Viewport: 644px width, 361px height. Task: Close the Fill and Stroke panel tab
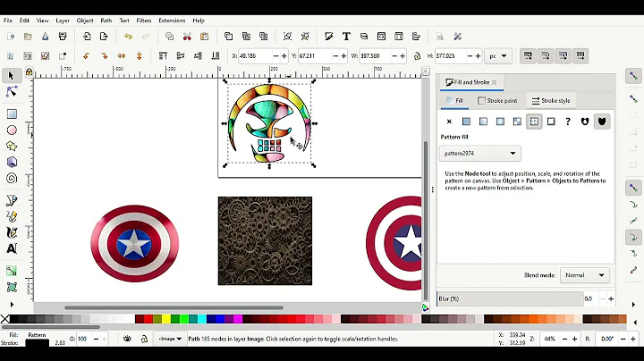[494, 82]
